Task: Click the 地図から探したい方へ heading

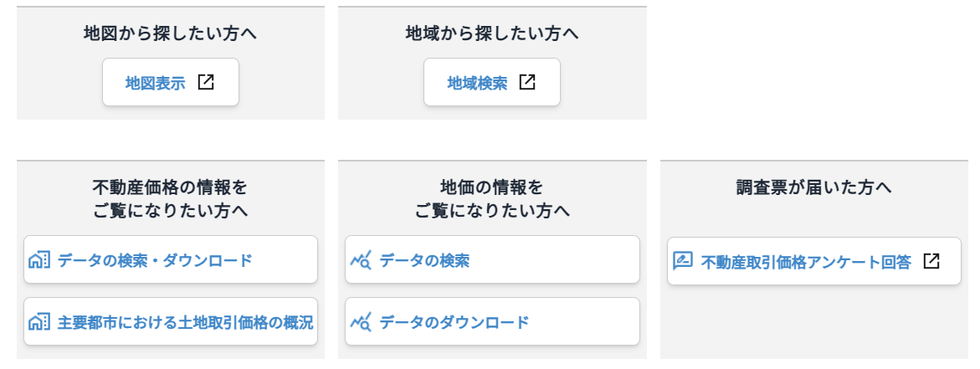Action: click(170, 33)
